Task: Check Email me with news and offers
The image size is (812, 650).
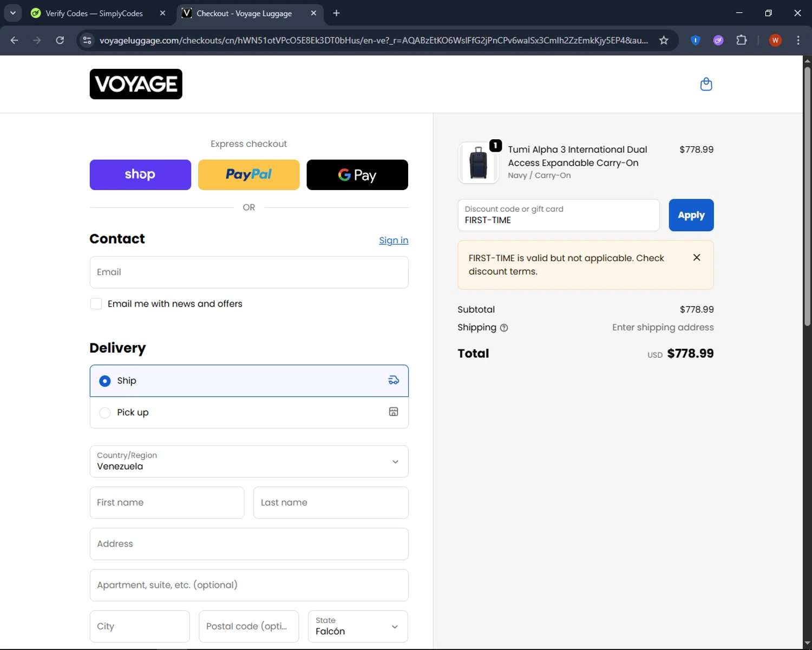Action: point(96,304)
